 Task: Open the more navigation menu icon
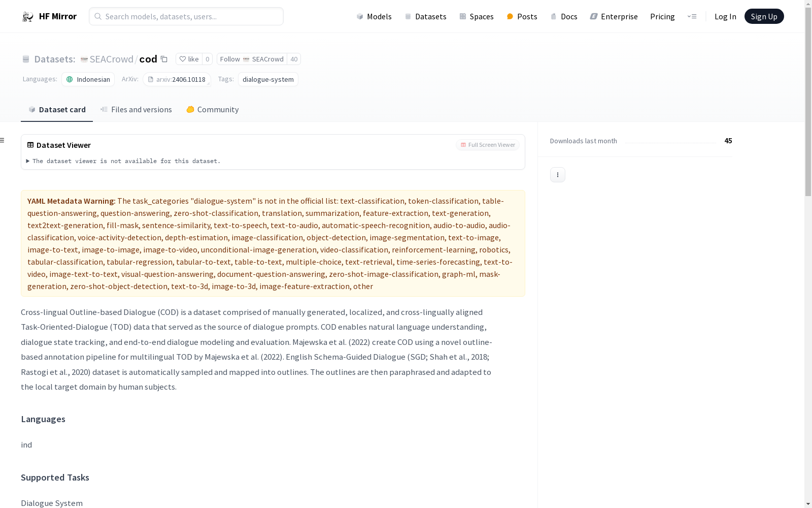click(692, 16)
